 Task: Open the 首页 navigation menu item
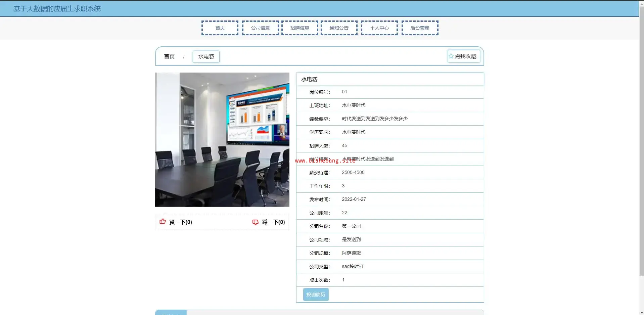click(x=220, y=28)
